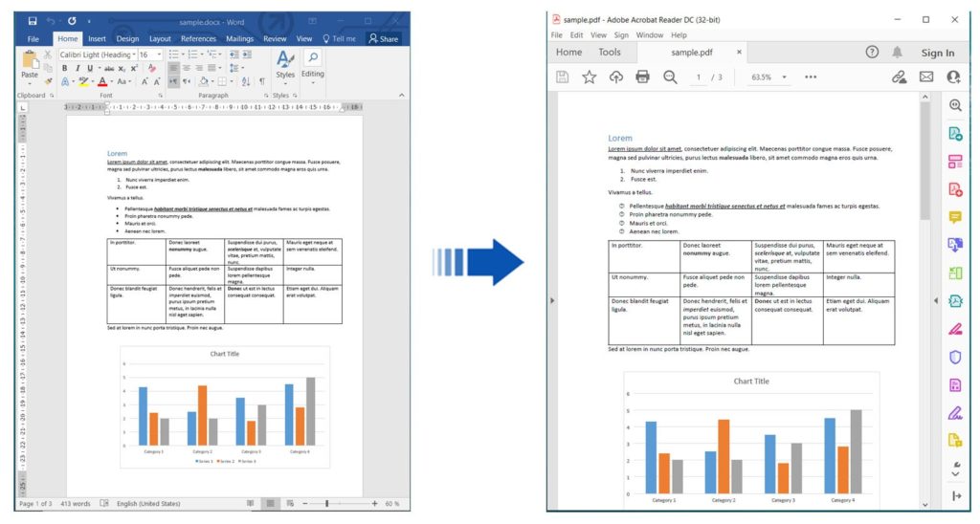Image resolution: width=980 pixels, height=524 pixels.
Task: Switch to the Insert ribbon tab
Action: [97, 39]
